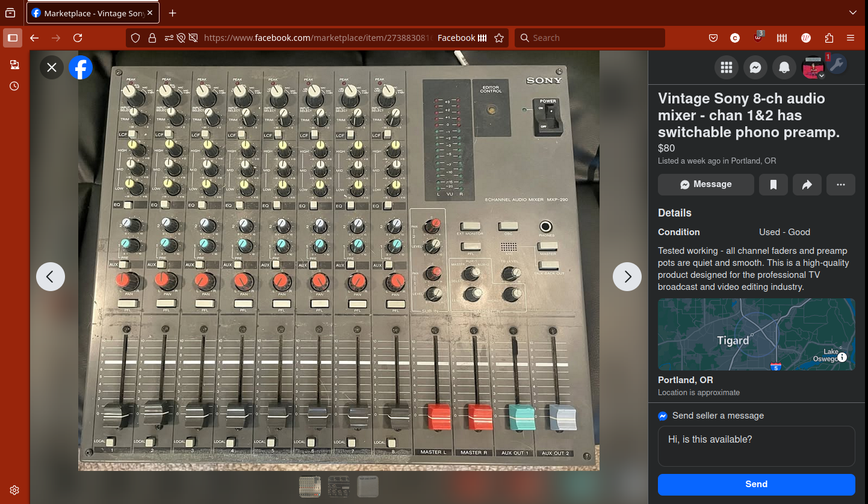The height and width of the screenshot is (504, 868).
Task: Toggle save on this listing with bookmark button
Action: pyautogui.click(x=773, y=185)
